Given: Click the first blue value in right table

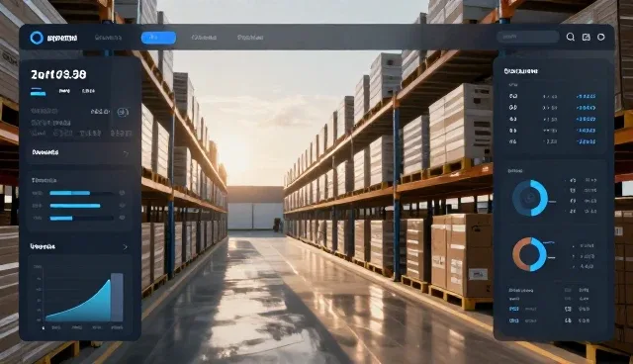Looking at the screenshot, I should tap(587, 97).
